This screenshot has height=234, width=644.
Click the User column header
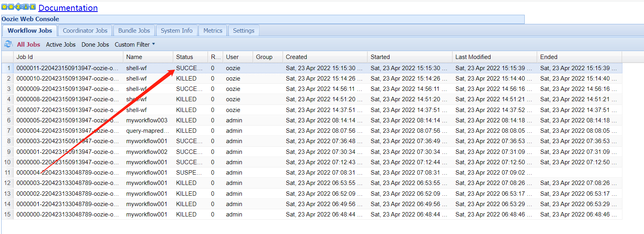tap(238, 57)
